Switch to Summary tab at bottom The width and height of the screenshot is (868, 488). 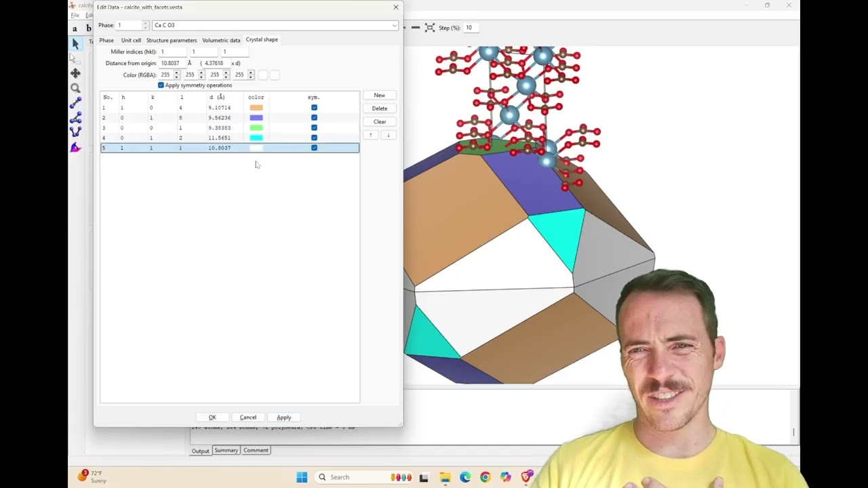pyautogui.click(x=226, y=450)
